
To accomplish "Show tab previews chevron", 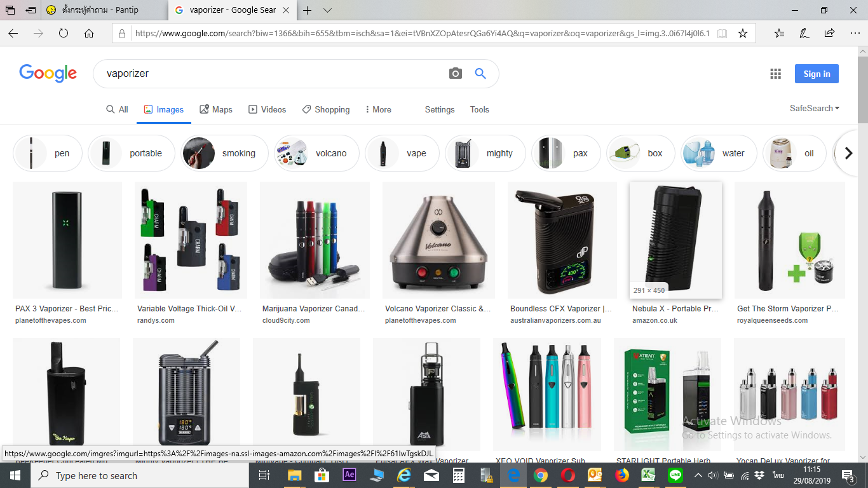I will [327, 10].
